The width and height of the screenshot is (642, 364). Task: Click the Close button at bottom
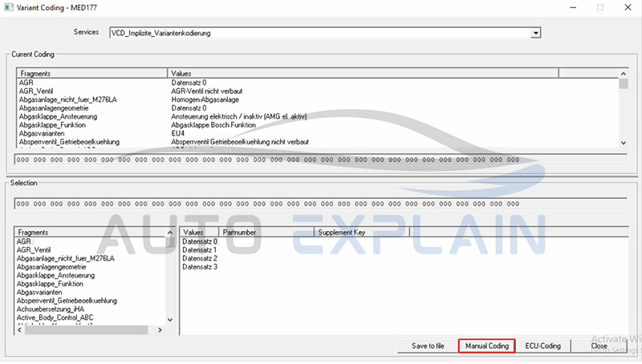point(599,346)
